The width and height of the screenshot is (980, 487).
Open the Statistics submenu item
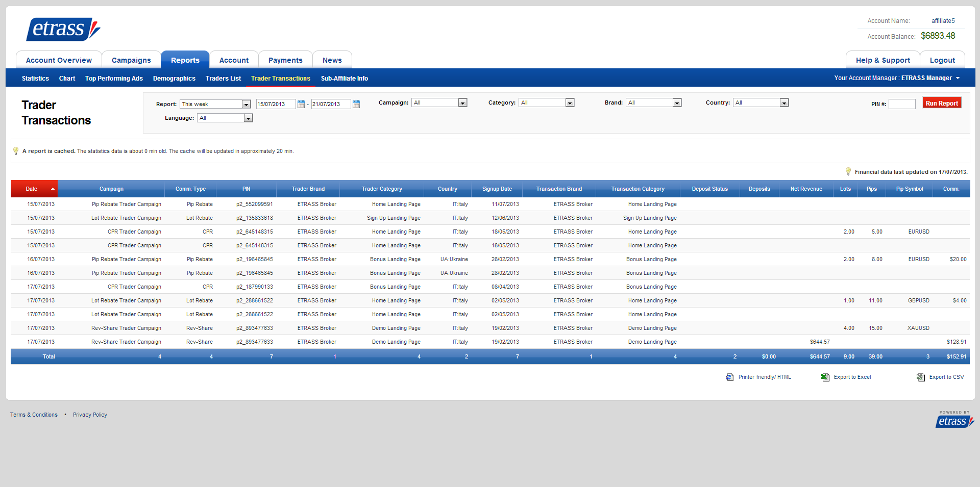click(x=35, y=79)
